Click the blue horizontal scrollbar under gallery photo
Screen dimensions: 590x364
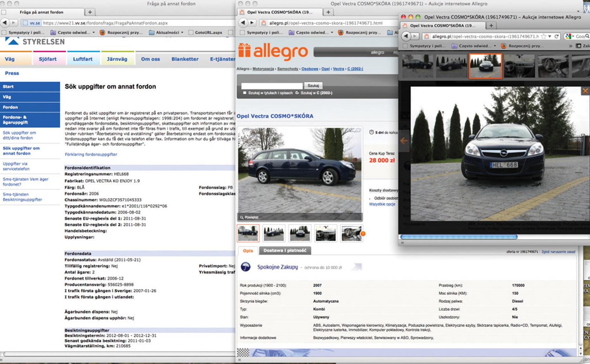pyautogui.click(x=459, y=237)
